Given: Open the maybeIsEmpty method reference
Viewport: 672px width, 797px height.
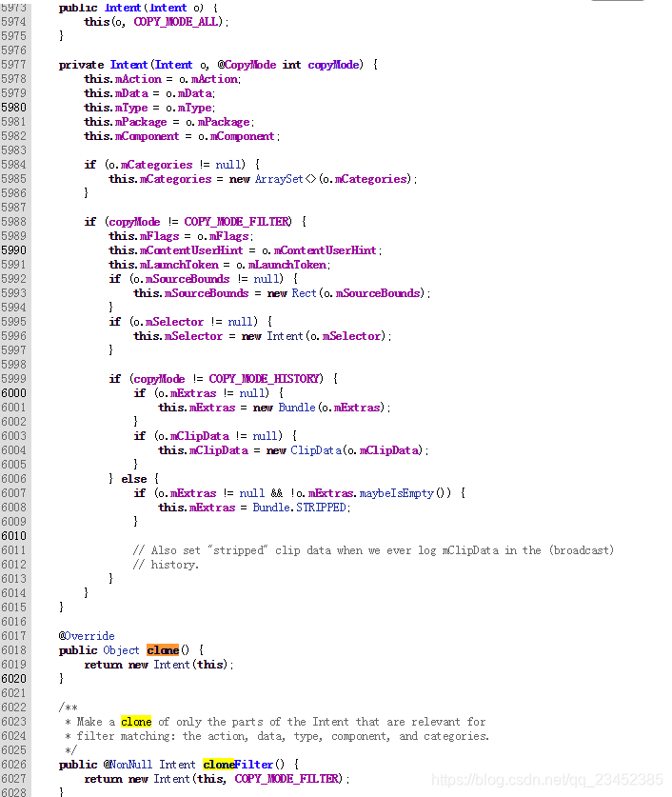Looking at the screenshot, I should coord(397,493).
